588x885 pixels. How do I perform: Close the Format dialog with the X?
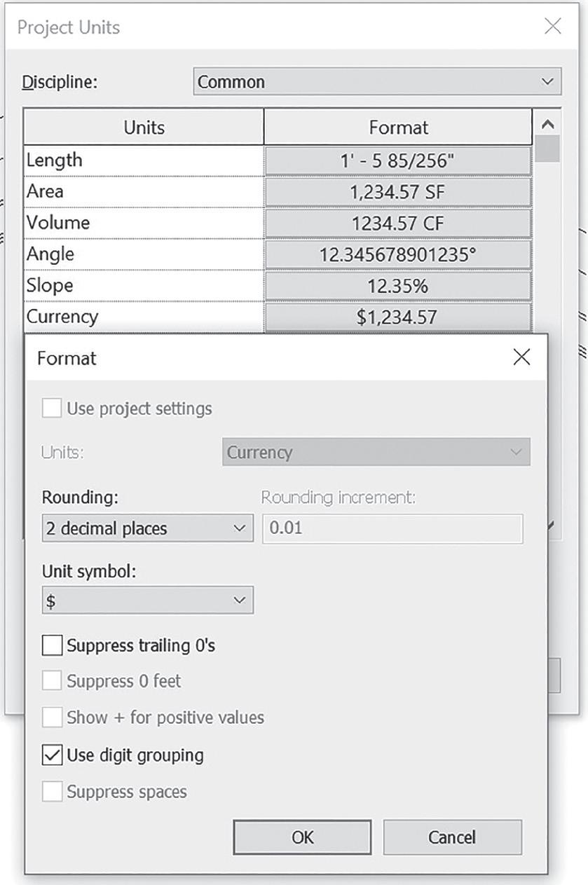521,357
